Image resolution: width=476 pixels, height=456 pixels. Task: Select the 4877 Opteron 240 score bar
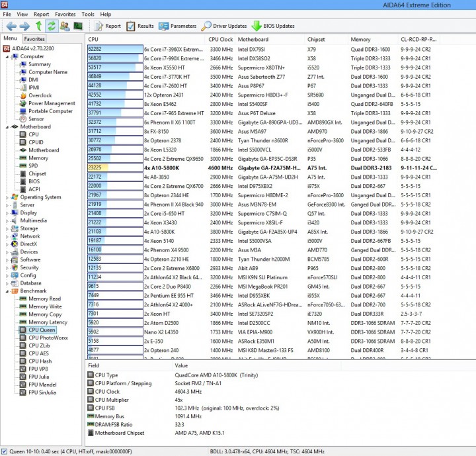pyautogui.click(x=115, y=350)
